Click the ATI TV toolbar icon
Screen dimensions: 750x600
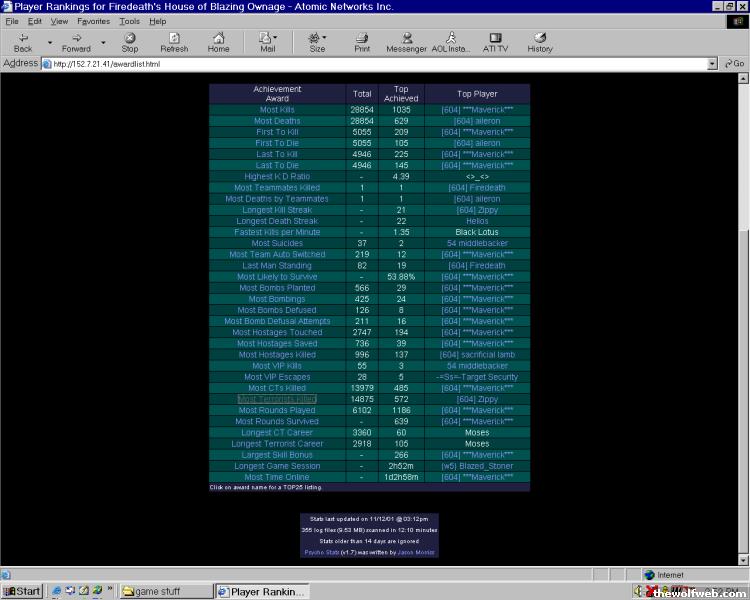(x=495, y=42)
